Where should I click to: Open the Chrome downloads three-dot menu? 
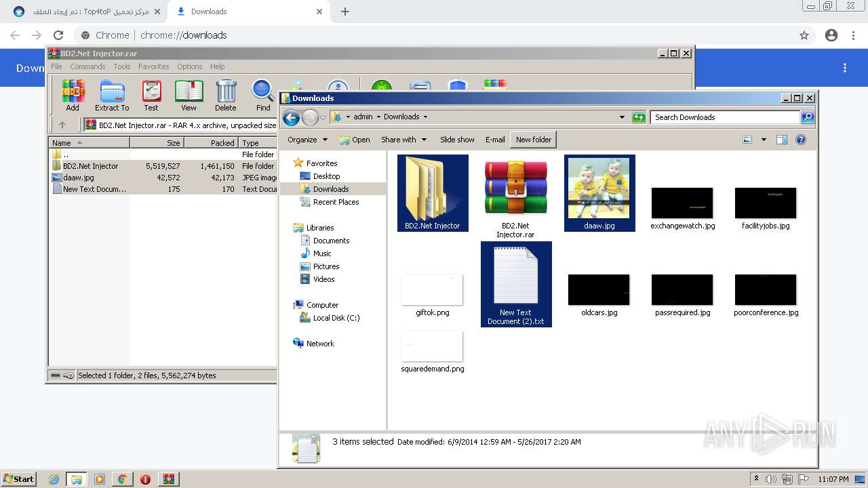click(x=845, y=68)
